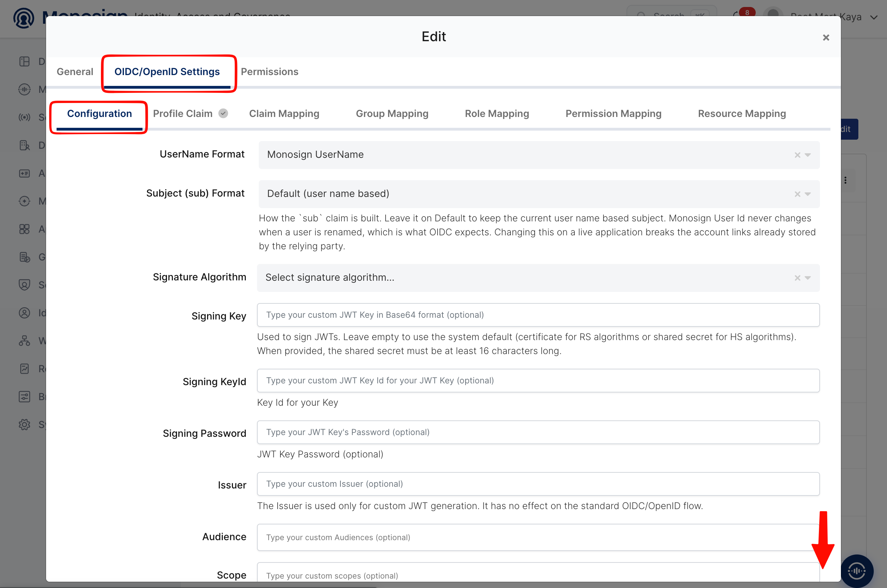
Task: Open the Claim Mapping sub-tab
Action: click(x=284, y=113)
